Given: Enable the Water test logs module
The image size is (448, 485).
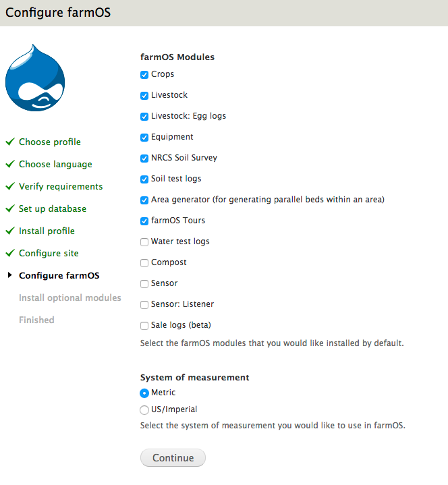Looking at the screenshot, I should point(144,242).
